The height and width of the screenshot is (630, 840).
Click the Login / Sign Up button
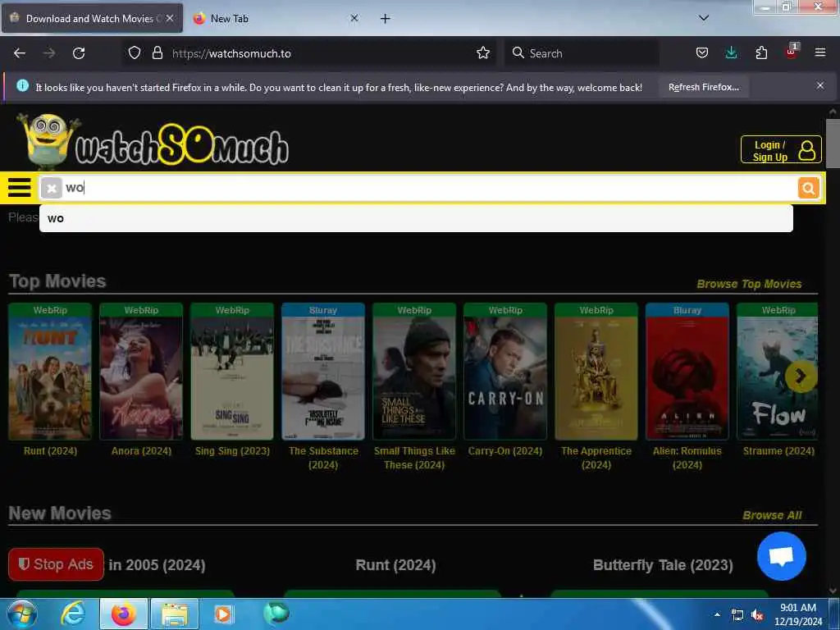[x=781, y=150]
